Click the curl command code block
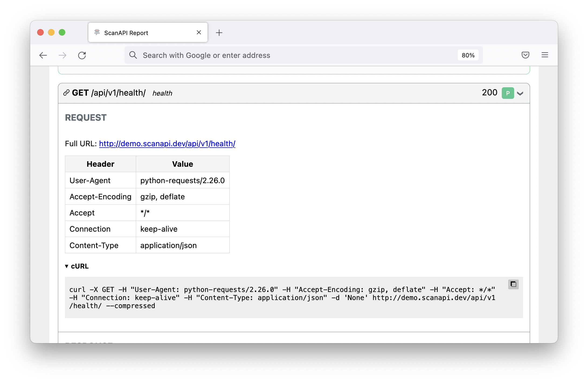This screenshot has width=588, height=383. click(x=269, y=298)
